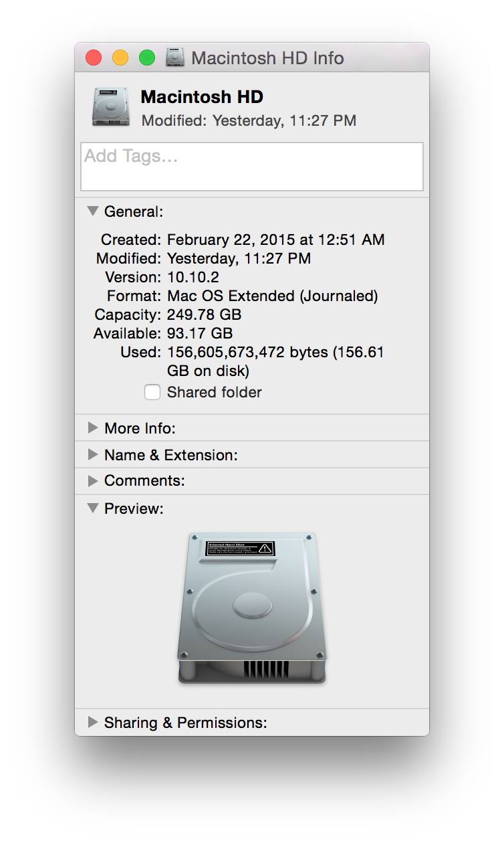This screenshot has height=843, width=504.
Task: Enable the Shared folder checkbox
Action: (x=152, y=392)
